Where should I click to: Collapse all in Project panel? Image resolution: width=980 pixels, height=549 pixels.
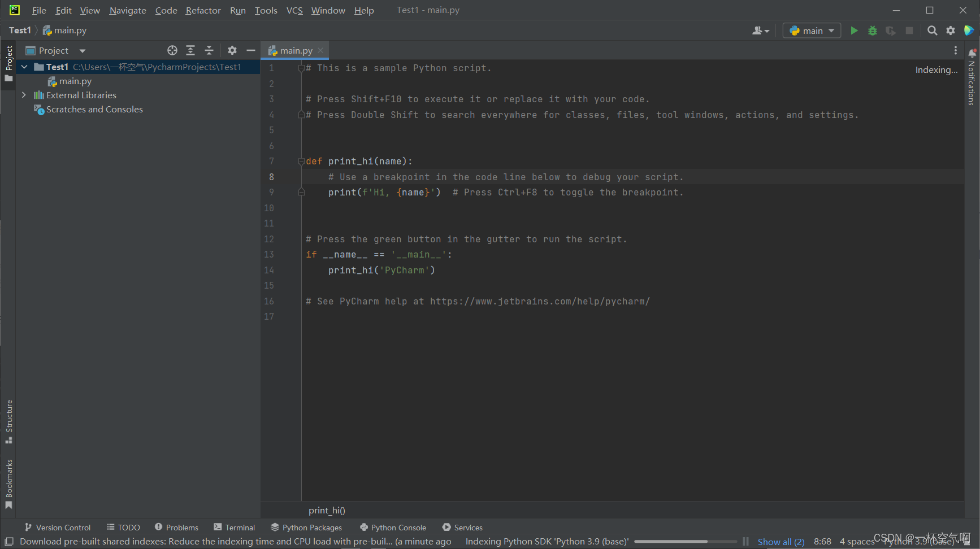point(209,50)
